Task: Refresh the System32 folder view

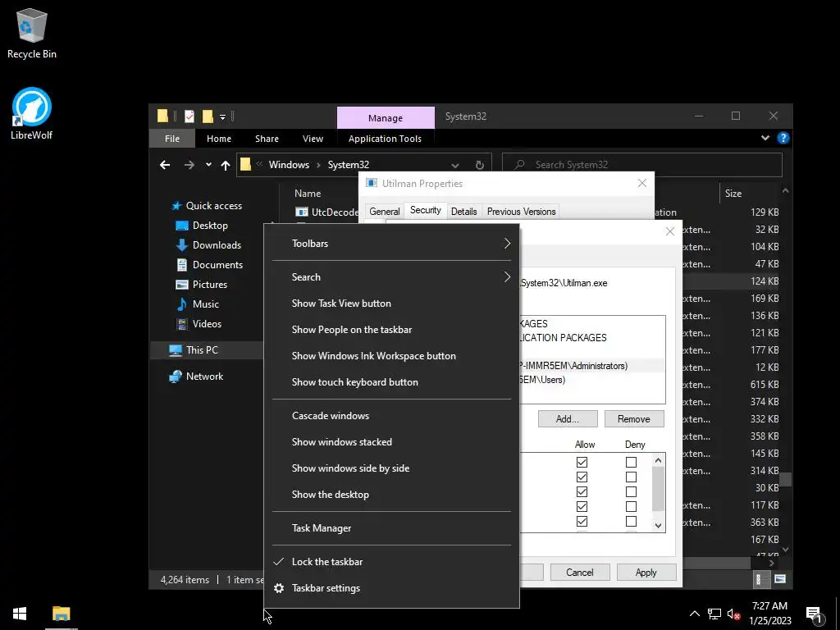Action: click(x=479, y=165)
